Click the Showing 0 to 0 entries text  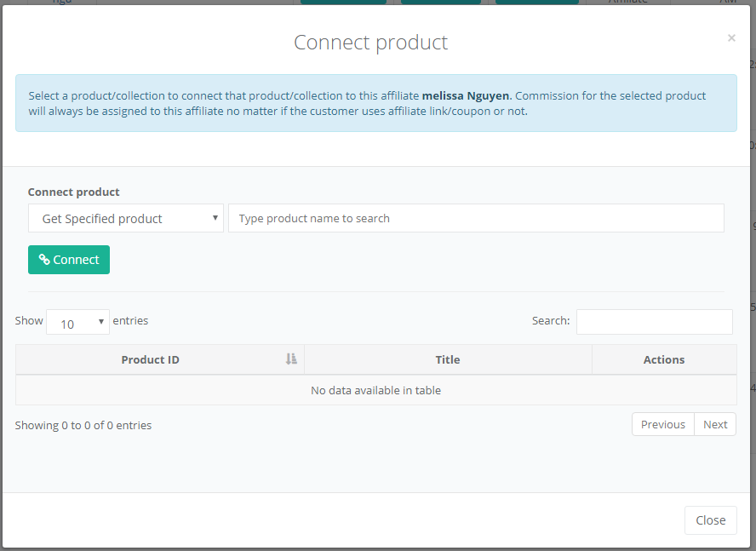click(x=83, y=425)
